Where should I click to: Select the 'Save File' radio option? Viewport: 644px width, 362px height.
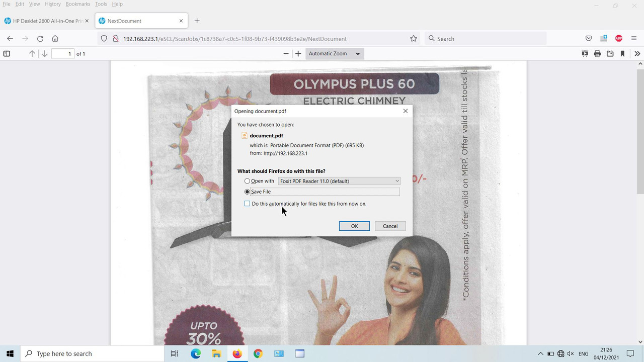tap(247, 192)
